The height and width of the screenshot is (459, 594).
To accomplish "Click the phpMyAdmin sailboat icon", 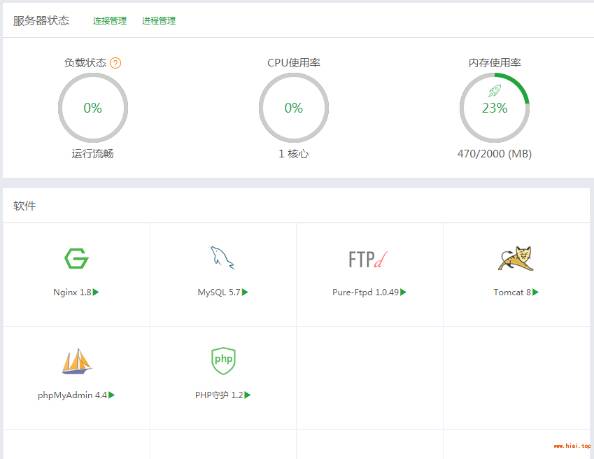I will click(x=77, y=361).
